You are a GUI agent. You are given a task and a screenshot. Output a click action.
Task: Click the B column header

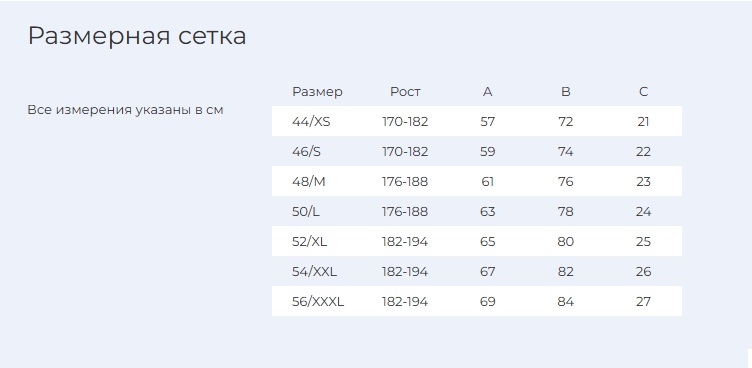point(565,92)
